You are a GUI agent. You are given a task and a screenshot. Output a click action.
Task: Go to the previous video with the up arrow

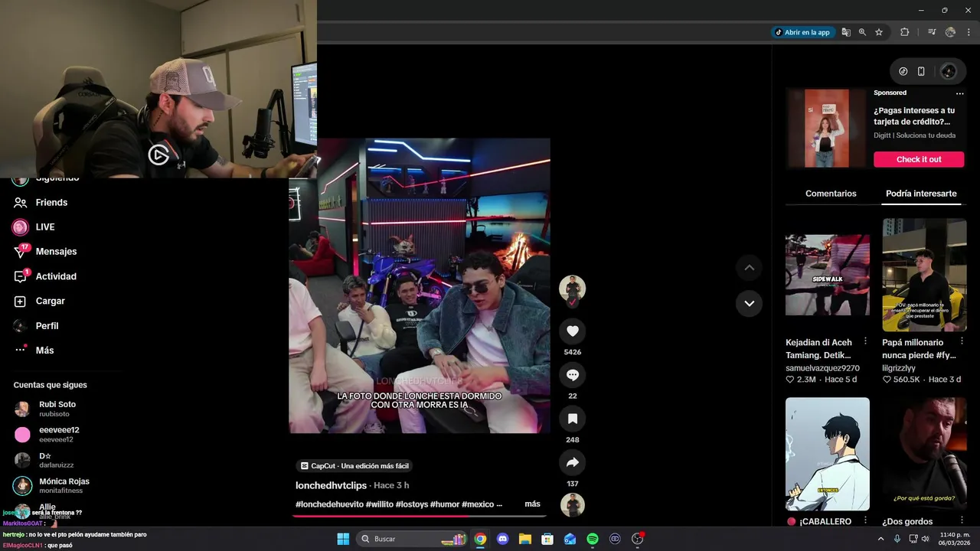[x=749, y=267]
